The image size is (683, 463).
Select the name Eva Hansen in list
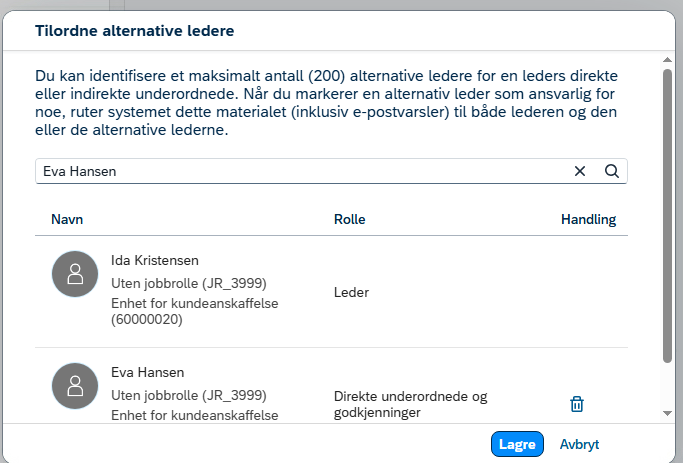tap(148, 372)
